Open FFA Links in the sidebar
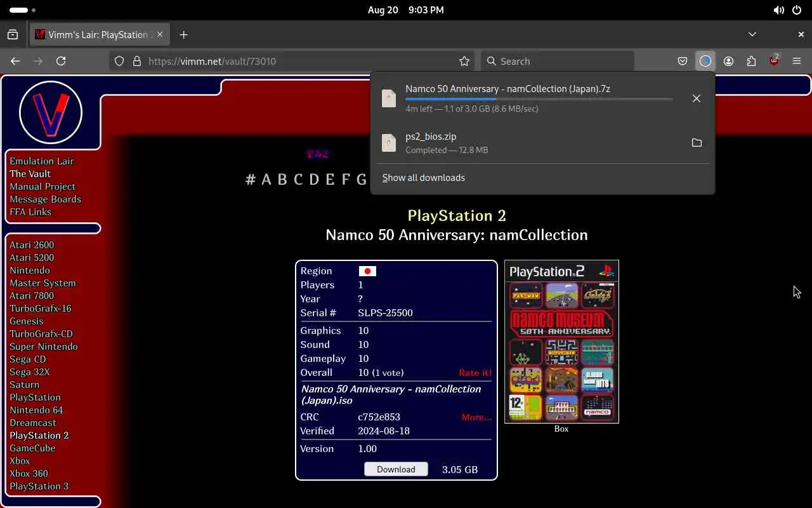Image resolution: width=812 pixels, height=508 pixels. click(x=30, y=212)
